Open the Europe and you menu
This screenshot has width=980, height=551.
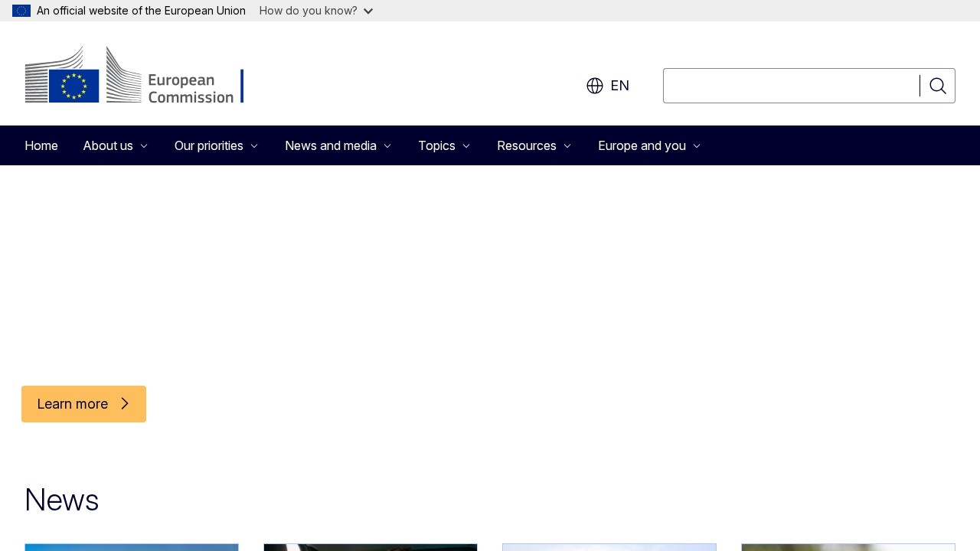648,145
